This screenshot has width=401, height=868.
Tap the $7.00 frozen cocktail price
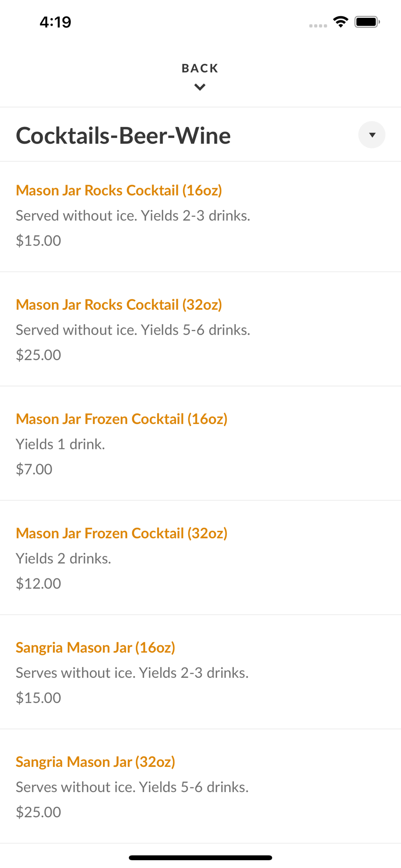click(34, 469)
